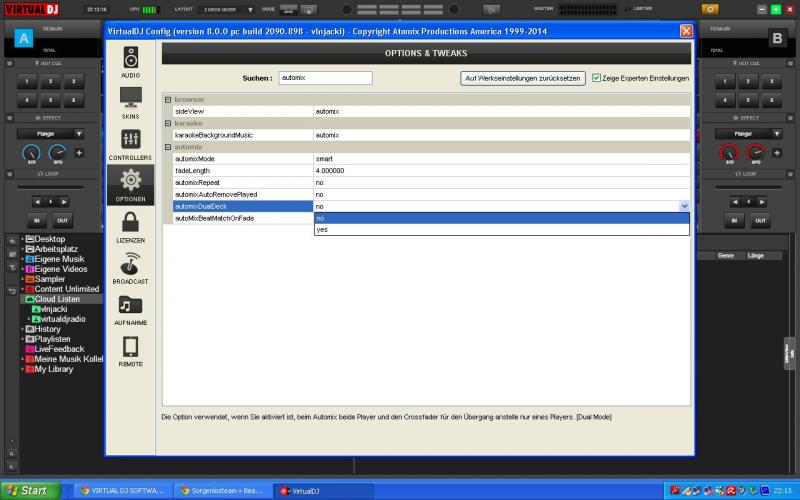Open Windows Start menu
The width and height of the screenshot is (800, 500).
[30, 491]
